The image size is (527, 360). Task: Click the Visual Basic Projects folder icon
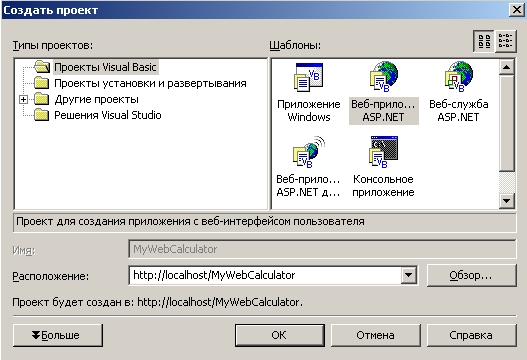pyautogui.click(x=42, y=67)
